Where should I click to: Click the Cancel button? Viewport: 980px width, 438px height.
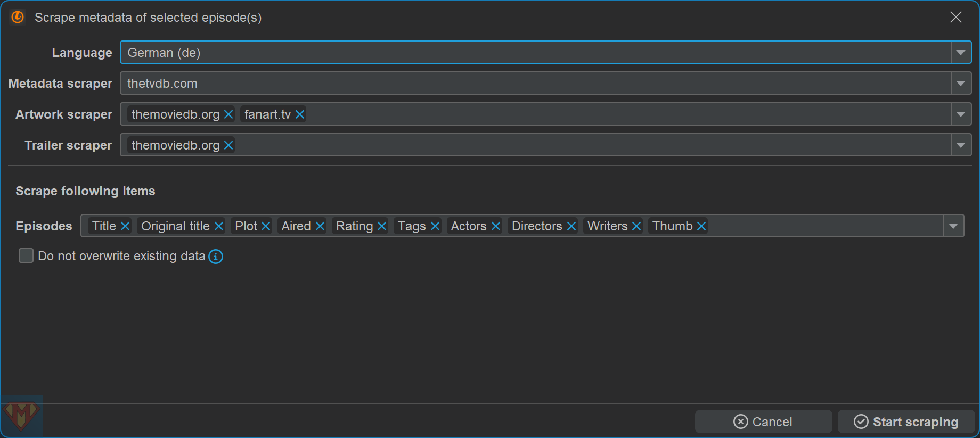click(x=763, y=422)
